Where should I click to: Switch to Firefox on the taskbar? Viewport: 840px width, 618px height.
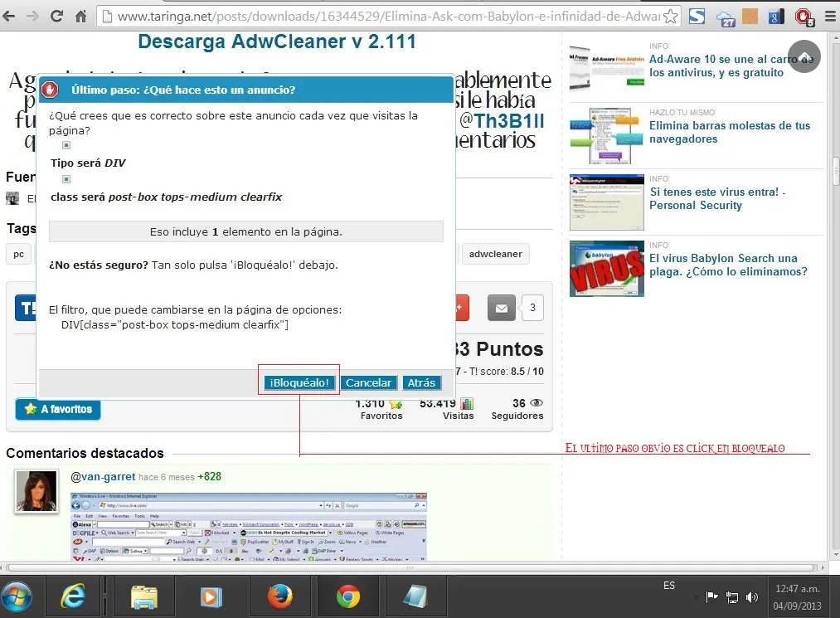point(280,596)
